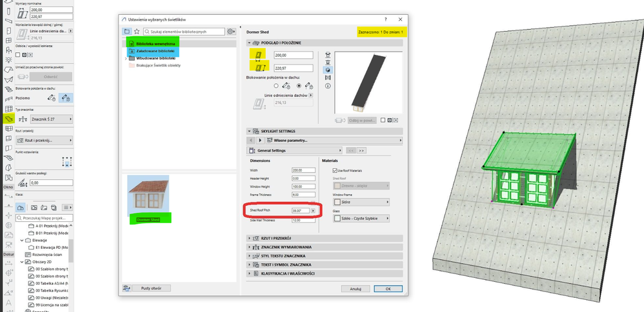Expand the TEKST I SYMBOL ZNACZNIKA panel
Screen dimensions: 644x312
click(249, 265)
